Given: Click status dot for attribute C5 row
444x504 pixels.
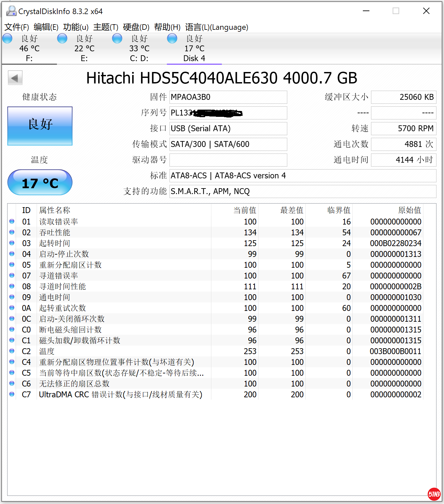Looking at the screenshot, I should 12,372.
